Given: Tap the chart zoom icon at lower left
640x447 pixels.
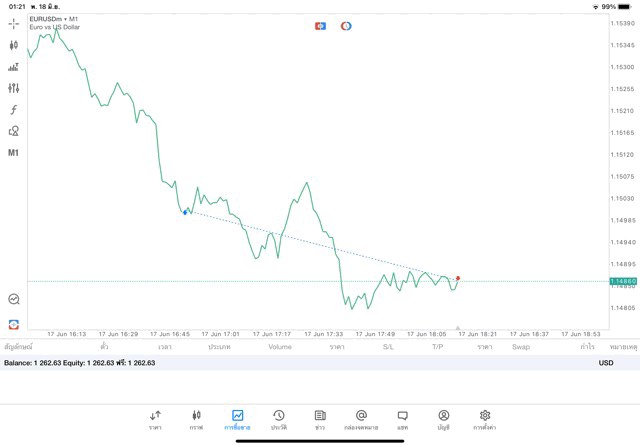Looking at the screenshot, I should click(14, 299).
